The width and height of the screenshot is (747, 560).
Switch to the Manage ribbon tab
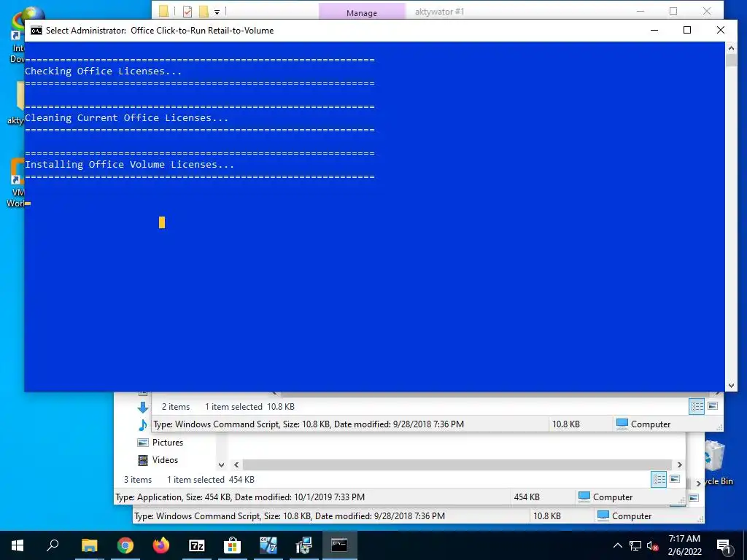click(362, 12)
